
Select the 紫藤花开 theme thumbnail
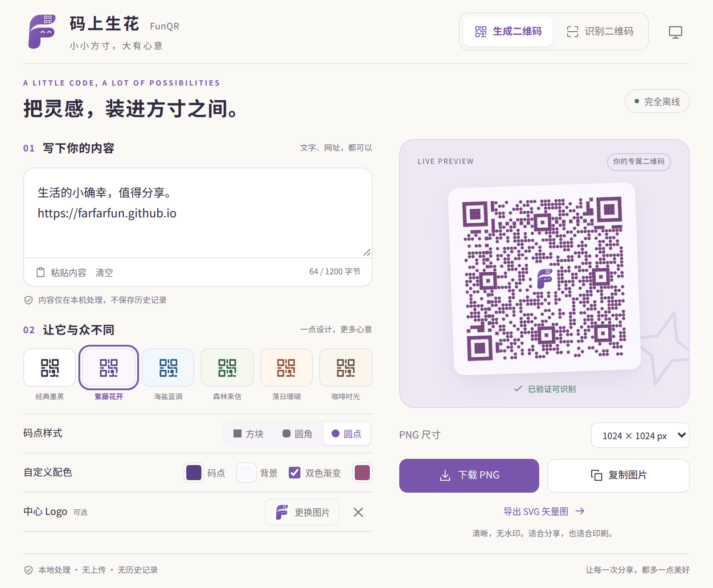click(x=109, y=367)
